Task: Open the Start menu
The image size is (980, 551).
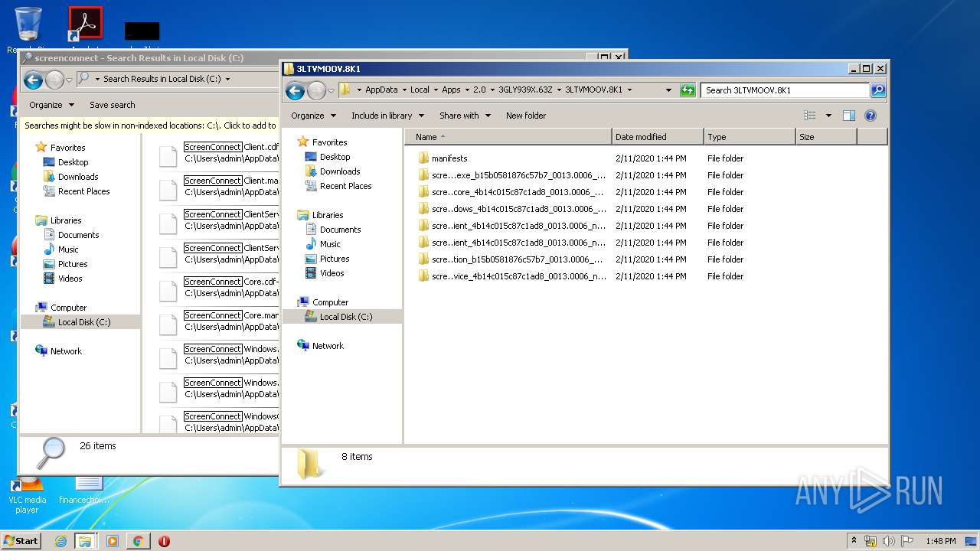Action: click(21, 541)
